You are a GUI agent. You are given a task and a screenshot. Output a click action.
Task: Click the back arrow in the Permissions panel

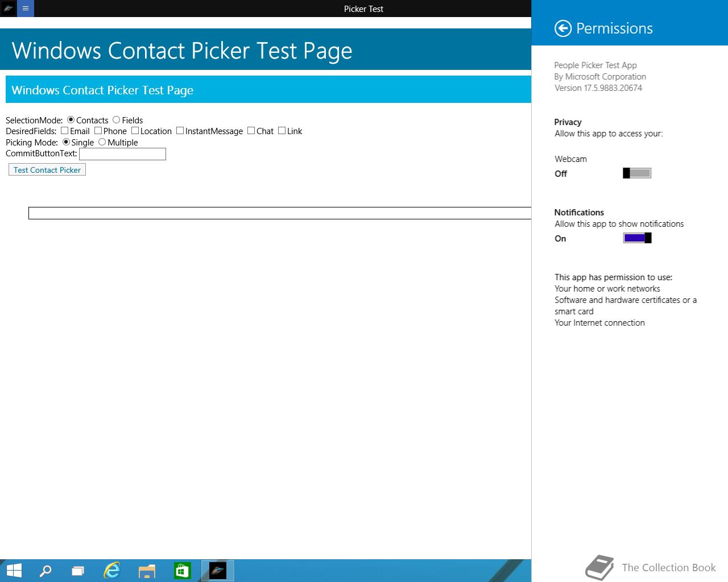coord(563,28)
